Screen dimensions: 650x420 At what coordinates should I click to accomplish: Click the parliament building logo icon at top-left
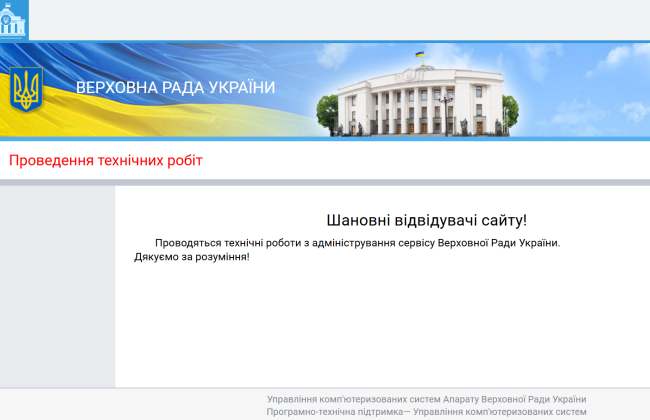(14, 19)
